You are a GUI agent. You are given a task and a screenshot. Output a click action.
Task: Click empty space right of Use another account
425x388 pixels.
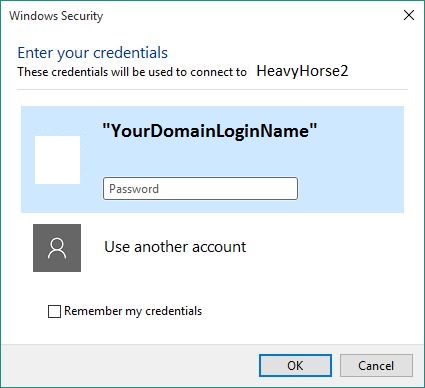pos(325,248)
